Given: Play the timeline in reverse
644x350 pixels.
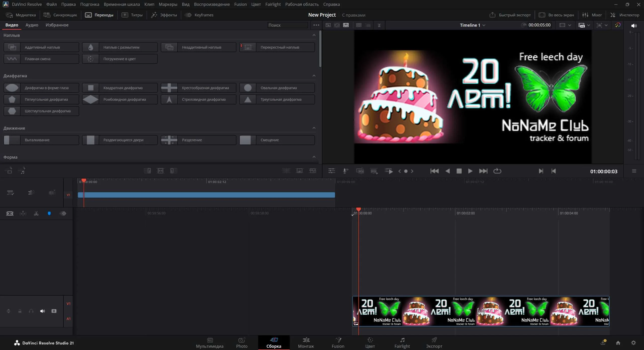Looking at the screenshot, I should click(x=448, y=171).
